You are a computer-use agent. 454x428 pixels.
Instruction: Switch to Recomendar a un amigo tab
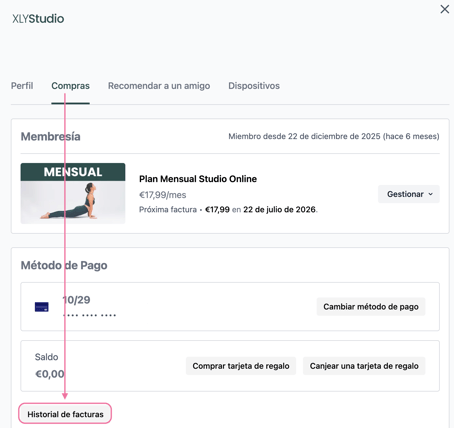click(x=159, y=86)
